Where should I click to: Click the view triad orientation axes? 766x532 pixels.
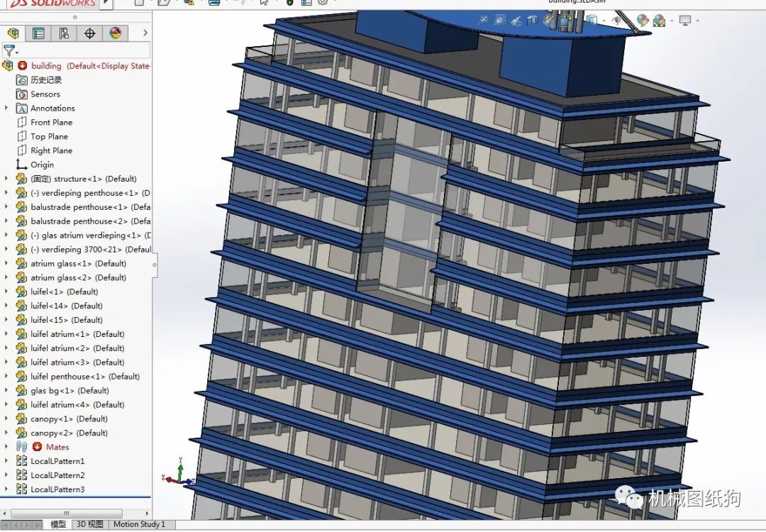(179, 473)
